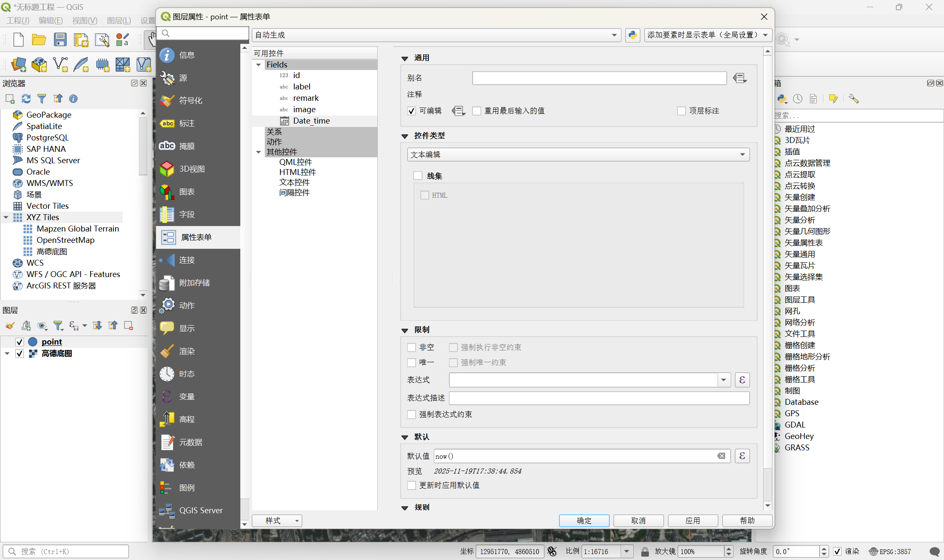The width and height of the screenshot is (944, 560).
Task: Click the New Project blank page icon
Action: tap(19, 40)
